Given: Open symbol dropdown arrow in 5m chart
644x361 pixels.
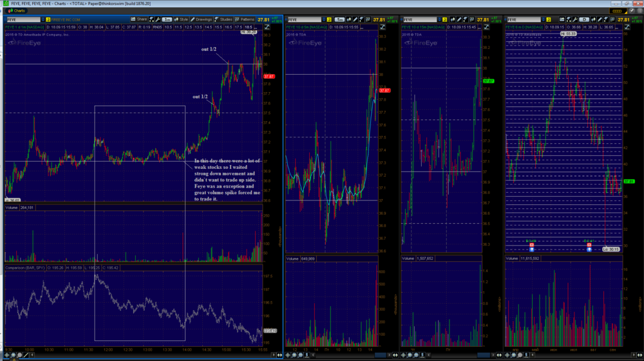Looking at the screenshot, I should click(324, 20).
